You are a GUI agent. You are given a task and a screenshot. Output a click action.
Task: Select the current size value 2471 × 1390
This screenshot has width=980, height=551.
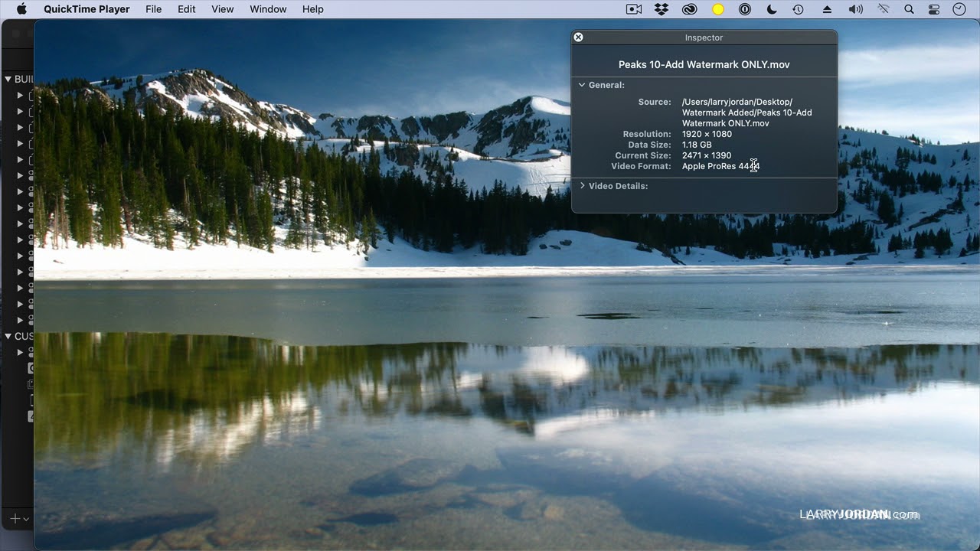(x=707, y=155)
